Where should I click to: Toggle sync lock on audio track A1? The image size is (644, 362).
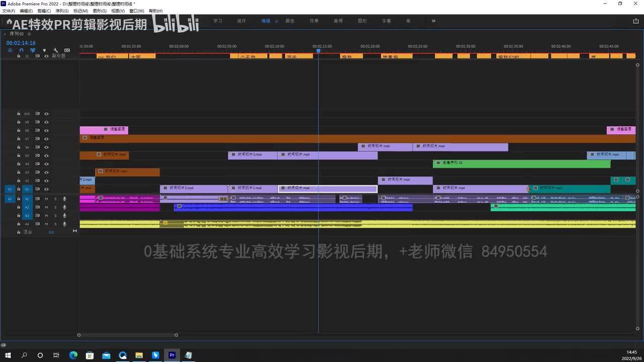pos(37,199)
